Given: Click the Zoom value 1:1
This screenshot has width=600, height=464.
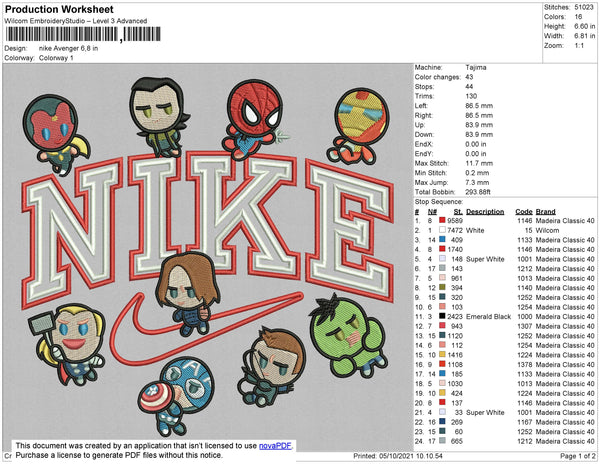Looking at the screenshot, I should click(x=579, y=46).
